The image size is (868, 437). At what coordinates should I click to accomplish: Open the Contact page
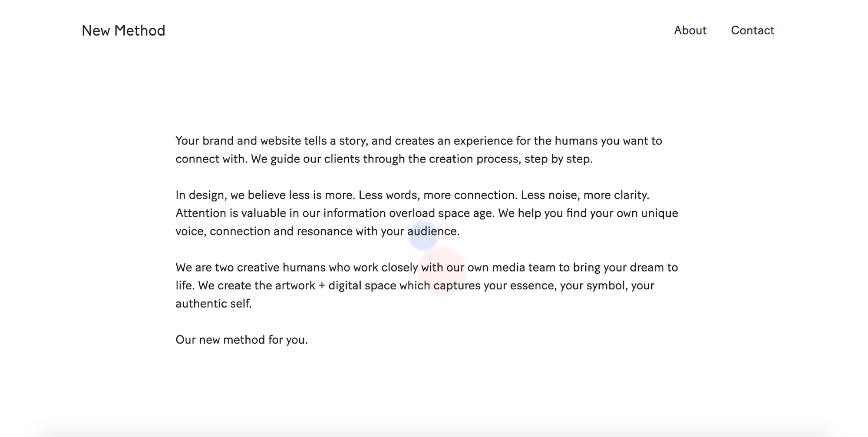click(x=752, y=30)
